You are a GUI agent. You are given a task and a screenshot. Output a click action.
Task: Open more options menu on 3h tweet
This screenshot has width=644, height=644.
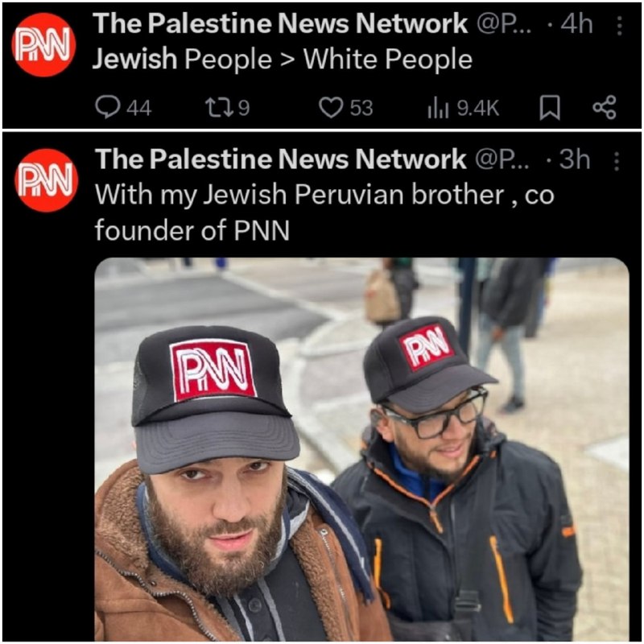click(x=616, y=162)
